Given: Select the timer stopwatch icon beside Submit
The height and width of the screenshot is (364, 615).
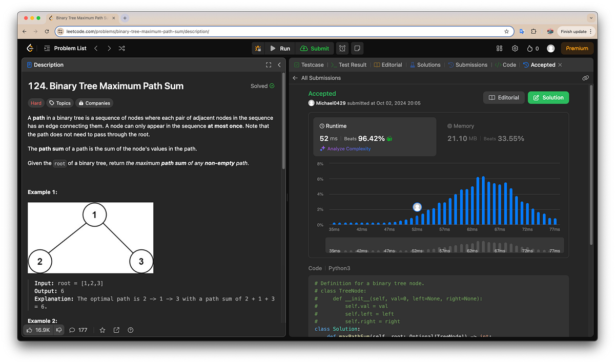Looking at the screenshot, I should [342, 48].
